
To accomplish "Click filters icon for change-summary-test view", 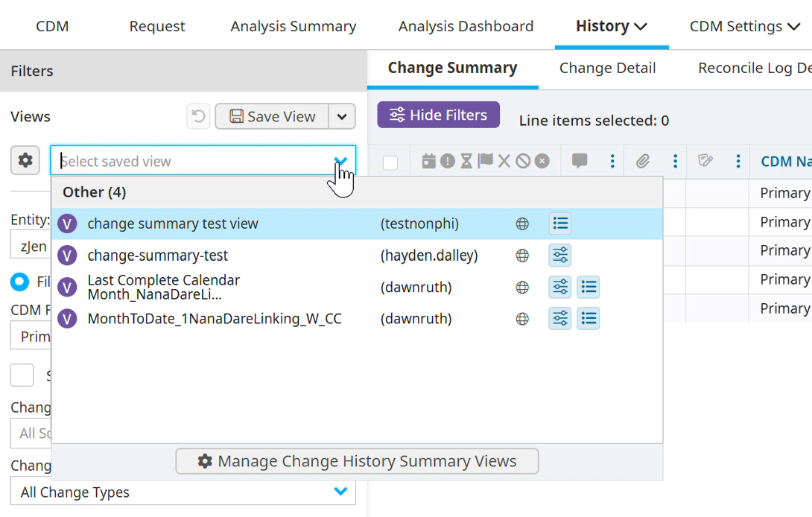I will (560, 256).
